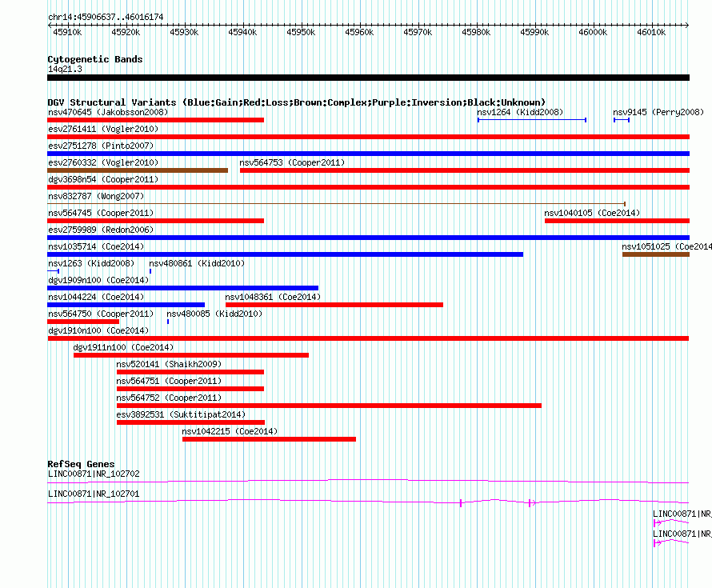Click the nsv1035714 (Coe2014) label
The image size is (712, 588).
tap(96, 246)
